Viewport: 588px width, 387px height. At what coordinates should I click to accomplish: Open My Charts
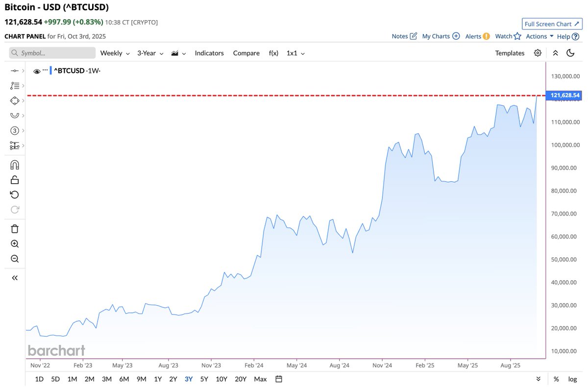441,36
